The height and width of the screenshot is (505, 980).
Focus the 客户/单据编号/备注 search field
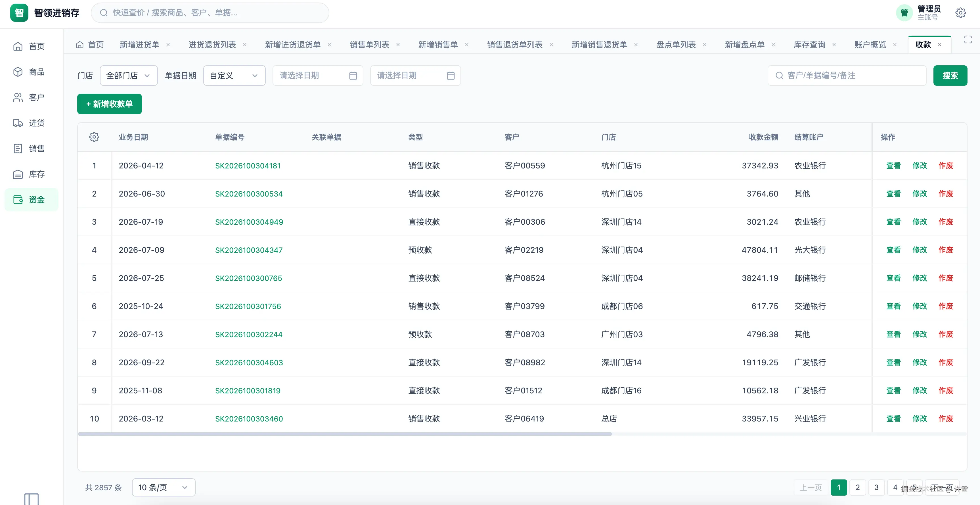[847, 75]
